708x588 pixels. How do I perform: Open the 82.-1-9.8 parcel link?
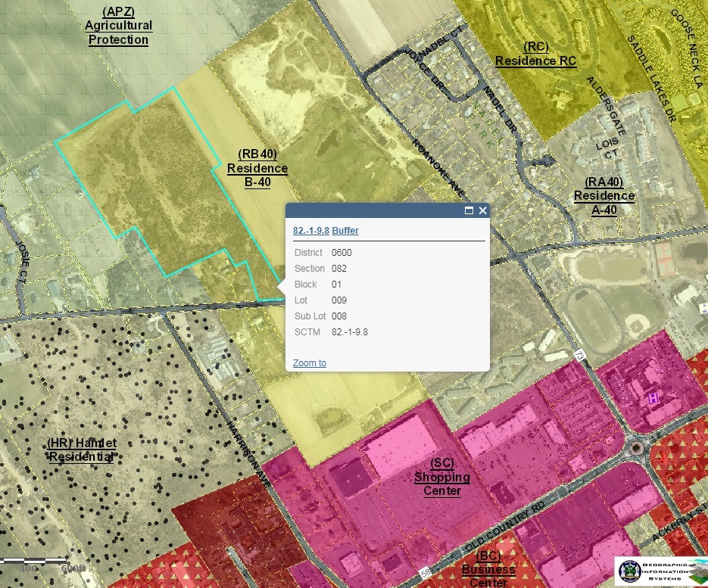click(310, 231)
